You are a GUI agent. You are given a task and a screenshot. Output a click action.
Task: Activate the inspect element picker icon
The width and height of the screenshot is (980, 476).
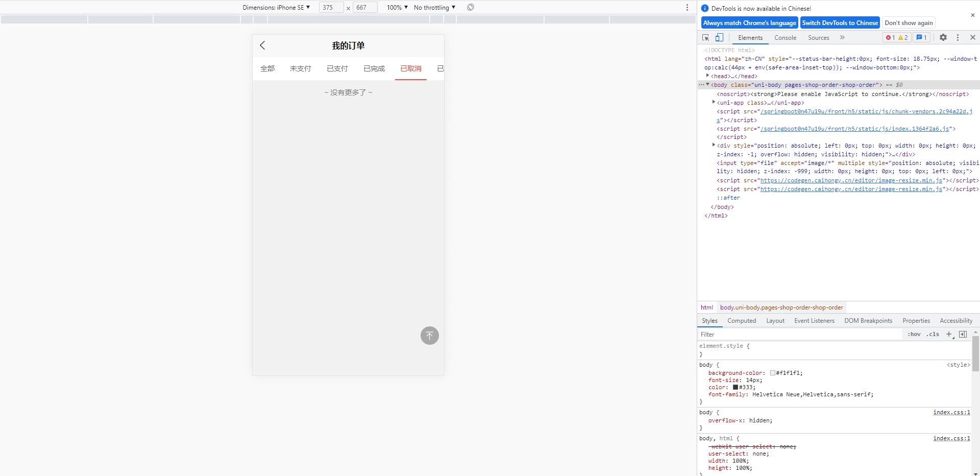(705, 38)
